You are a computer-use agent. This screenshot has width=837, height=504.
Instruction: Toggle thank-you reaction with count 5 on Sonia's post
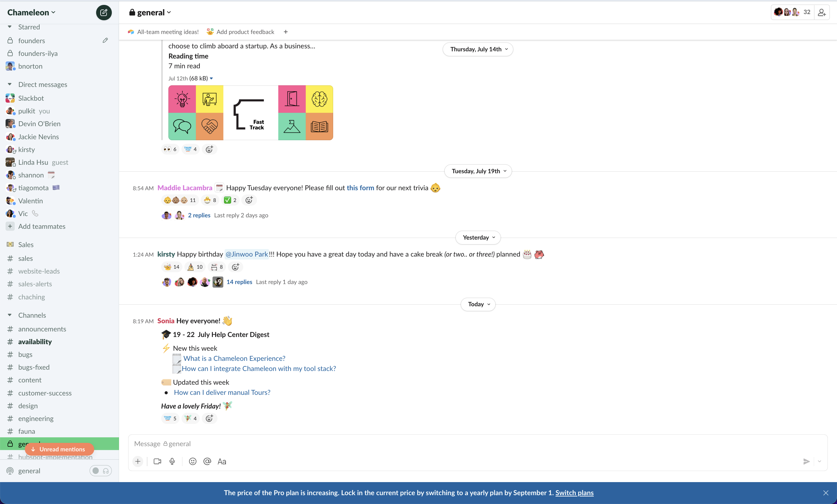click(170, 418)
